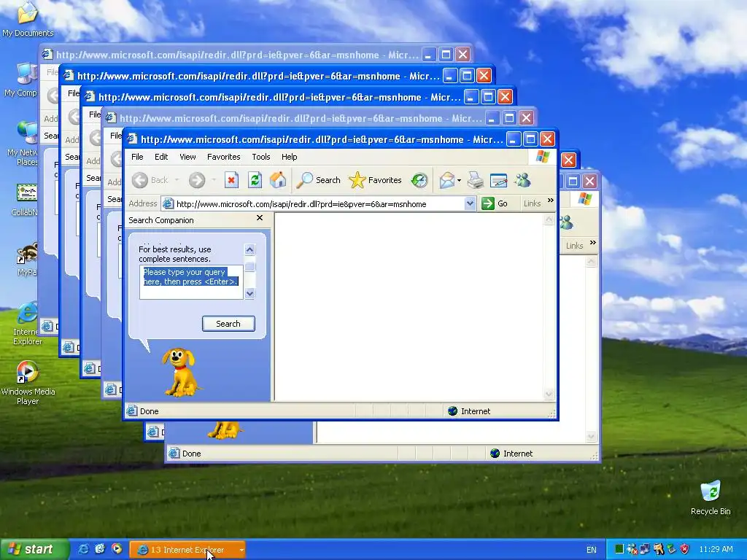Click Media Player quick launch icon
The height and width of the screenshot is (560, 747).
click(x=117, y=549)
